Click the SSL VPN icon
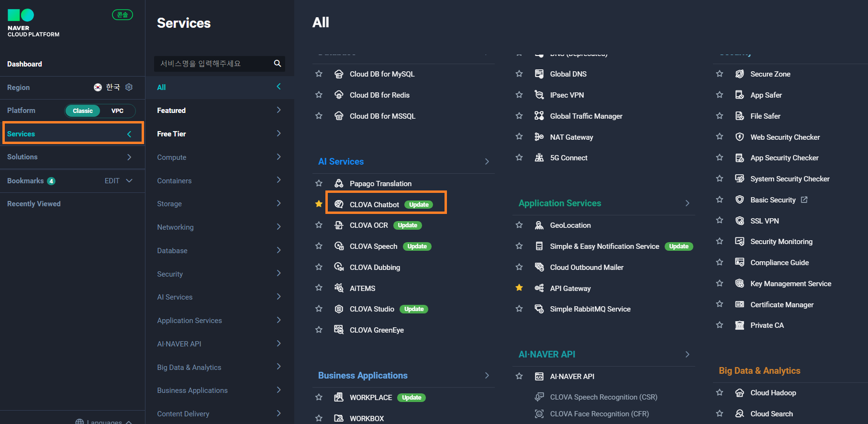This screenshot has width=868, height=424. pyautogui.click(x=740, y=221)
